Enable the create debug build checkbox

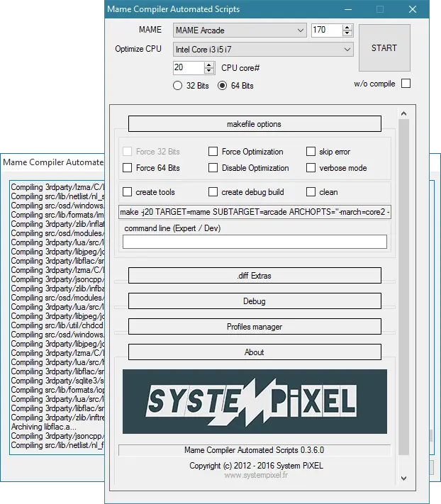coord(213,192)
